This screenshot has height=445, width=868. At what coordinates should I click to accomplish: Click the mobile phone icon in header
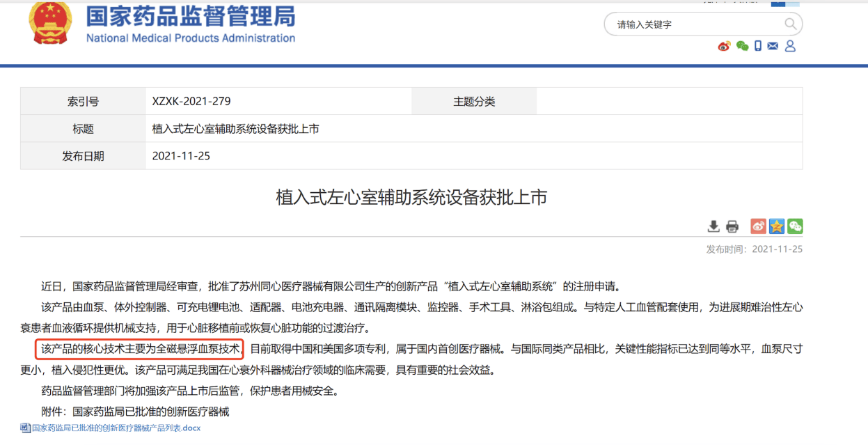click(758, 46)
